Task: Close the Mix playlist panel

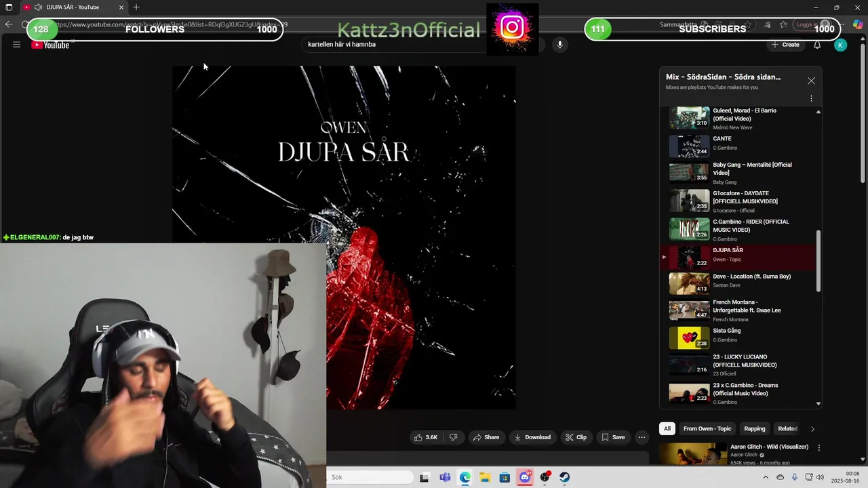Action: (x=811, y=81)
